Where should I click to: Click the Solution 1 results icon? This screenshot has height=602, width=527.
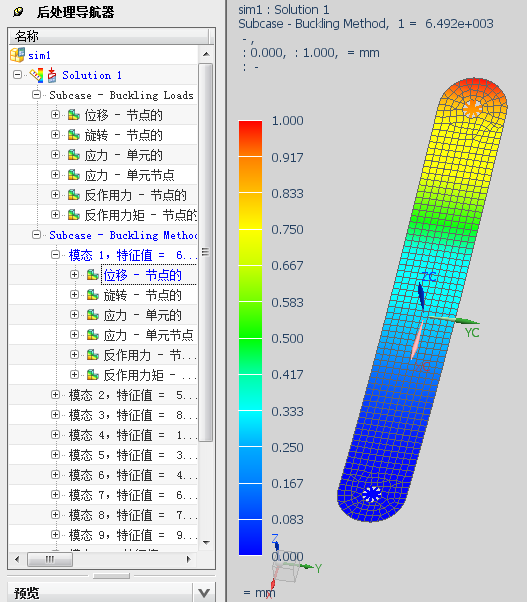tap(37, 75)
